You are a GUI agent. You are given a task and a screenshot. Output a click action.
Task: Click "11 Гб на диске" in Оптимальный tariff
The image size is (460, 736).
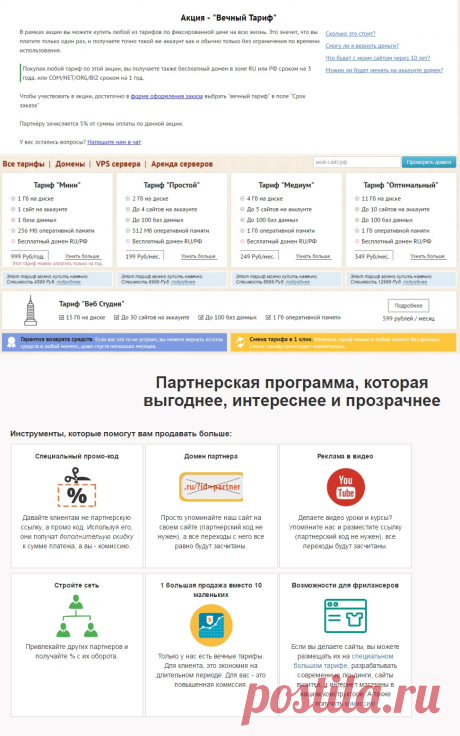coord(381,199)
